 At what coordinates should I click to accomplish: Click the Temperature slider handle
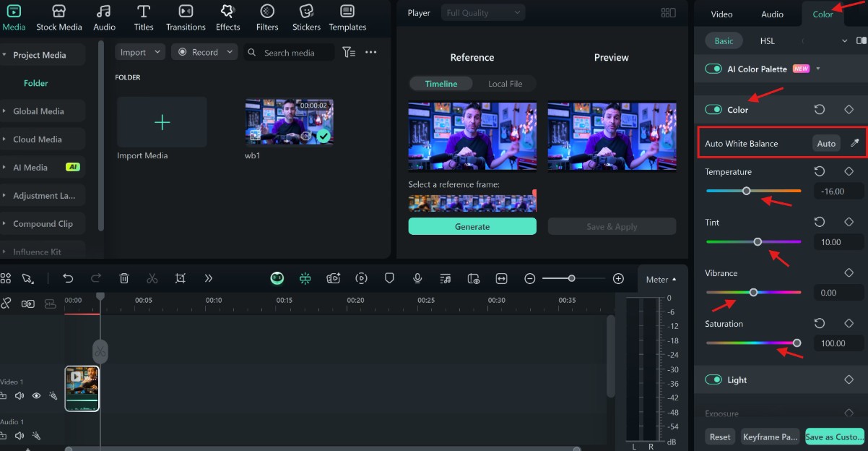click(x=747, y=191)
